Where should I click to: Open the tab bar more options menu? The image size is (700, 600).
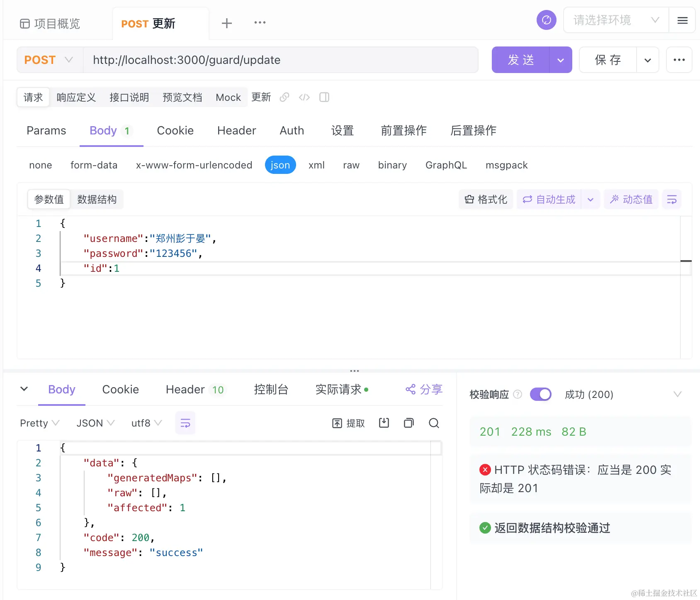260,22
